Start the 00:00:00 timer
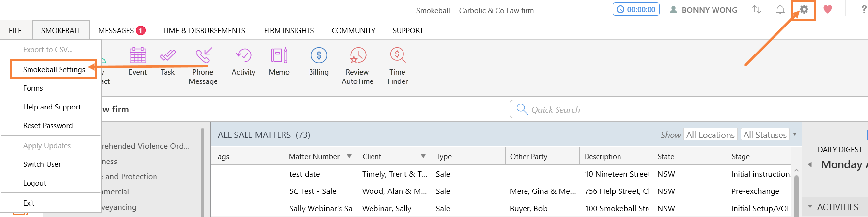 636,9
